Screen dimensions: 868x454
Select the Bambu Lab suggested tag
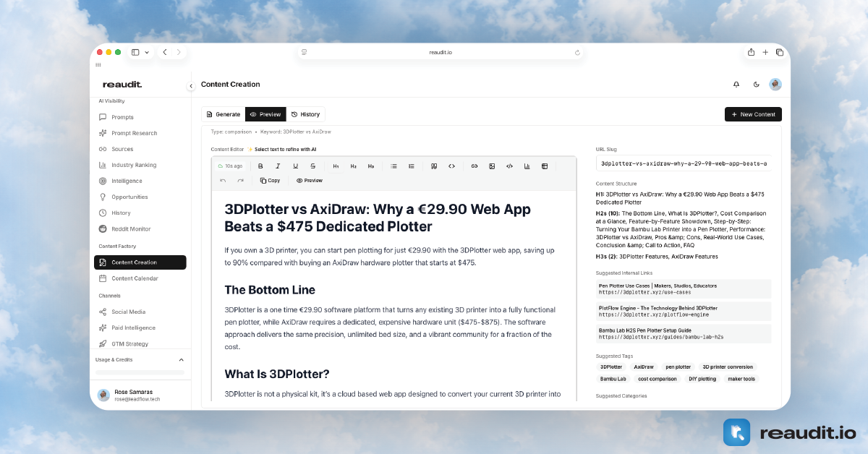(x=613, y=379)
